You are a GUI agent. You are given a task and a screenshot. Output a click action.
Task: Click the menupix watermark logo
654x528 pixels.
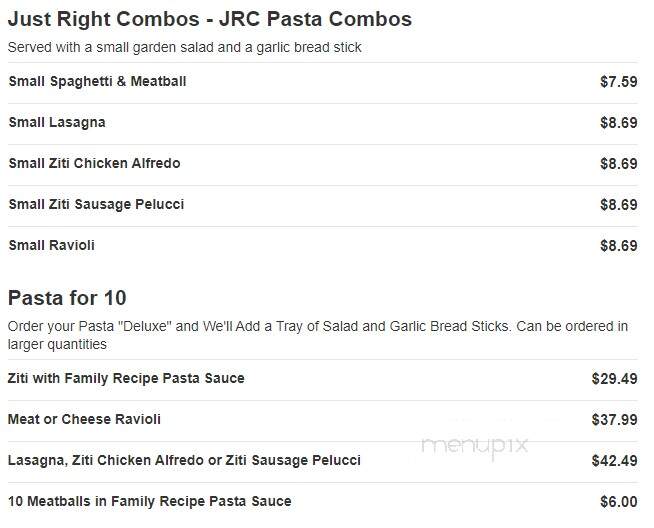tap(475, 446)
